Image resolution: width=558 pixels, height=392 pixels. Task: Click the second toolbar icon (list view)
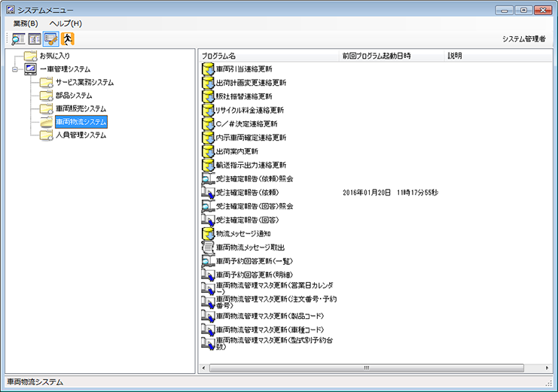[35, 38]
